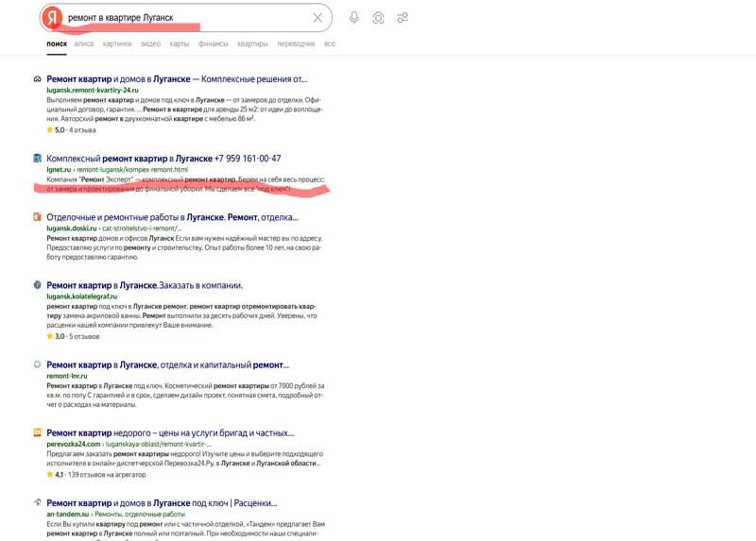Screen dimensions: 756x541
Task: Open search settings sliders icon
Action: point(403,18)
